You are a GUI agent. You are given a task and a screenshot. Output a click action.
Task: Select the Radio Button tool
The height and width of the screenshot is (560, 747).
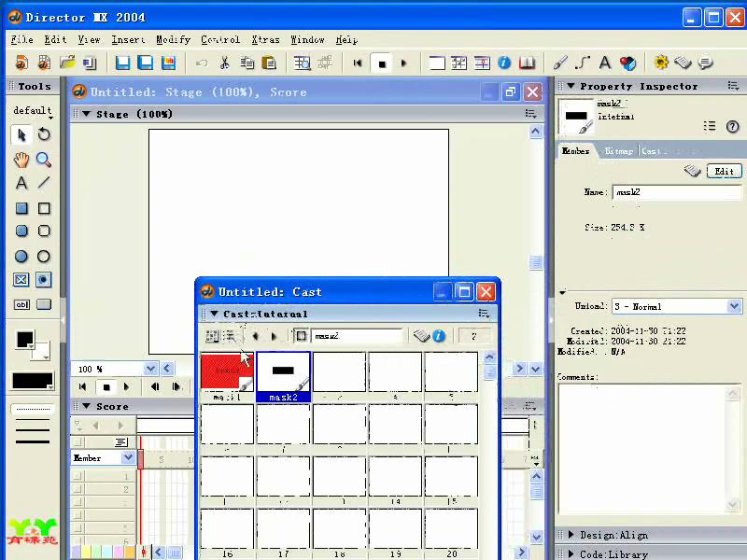pyautogui.click(x=43, y=279)
